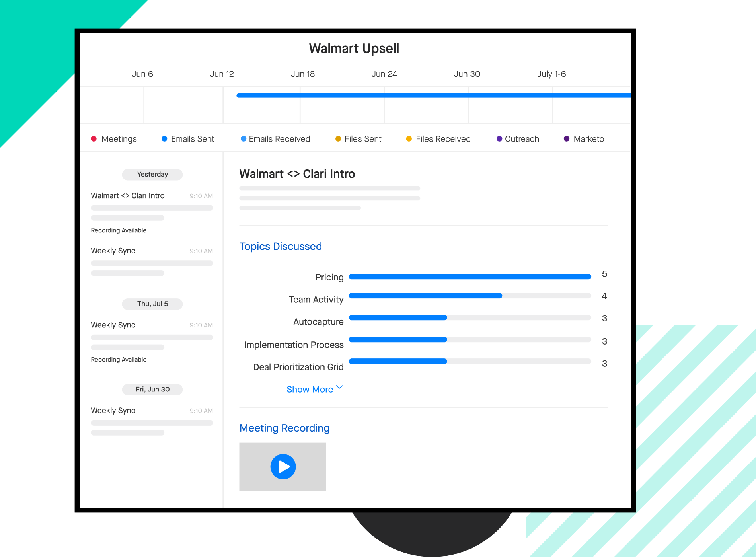Open the Walmart <> Clari Intro meeting item
Screen dimensions: 756x557
coord(152,212)
